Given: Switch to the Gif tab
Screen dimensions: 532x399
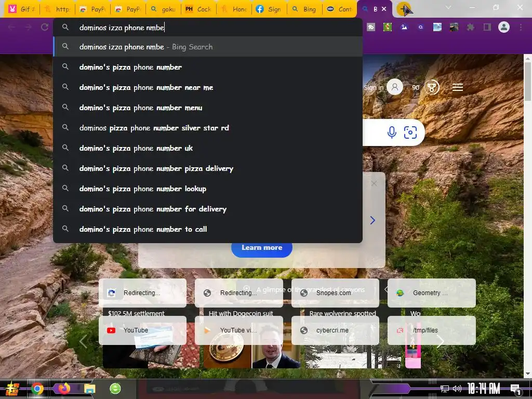Looking at the screenshot, I should [x=22, y=9].
